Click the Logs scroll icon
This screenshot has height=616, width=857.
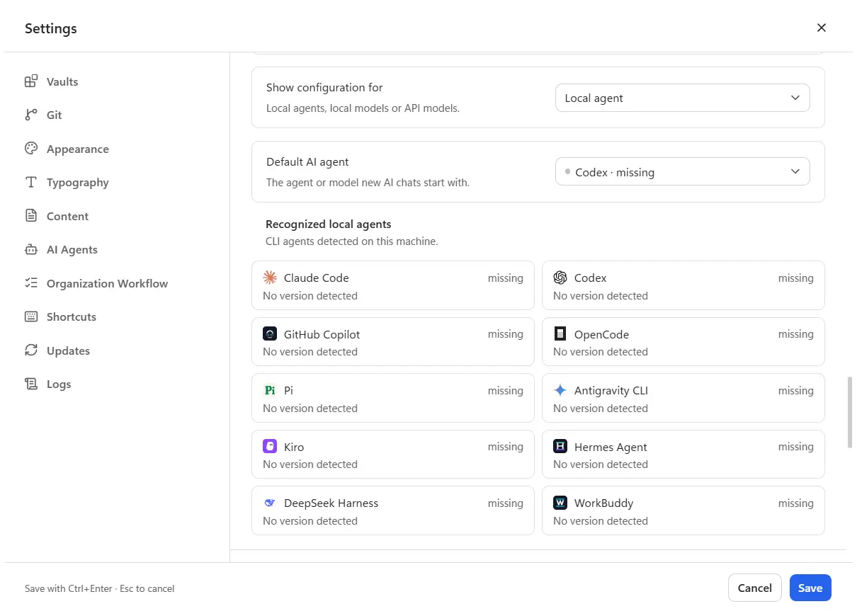click(x=31, y=384)
